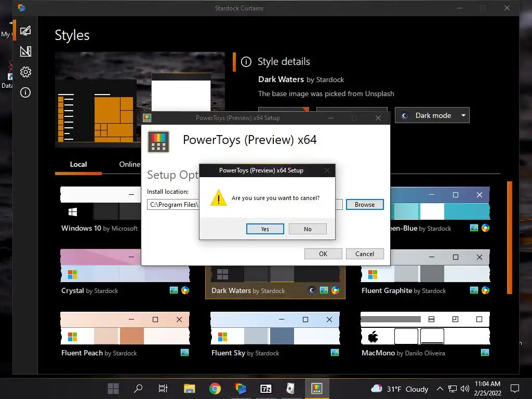Click the Dark Waters color wheel icon
Image resolution: width=532 pixels, height=399 pixels.
tap(335, 290)
